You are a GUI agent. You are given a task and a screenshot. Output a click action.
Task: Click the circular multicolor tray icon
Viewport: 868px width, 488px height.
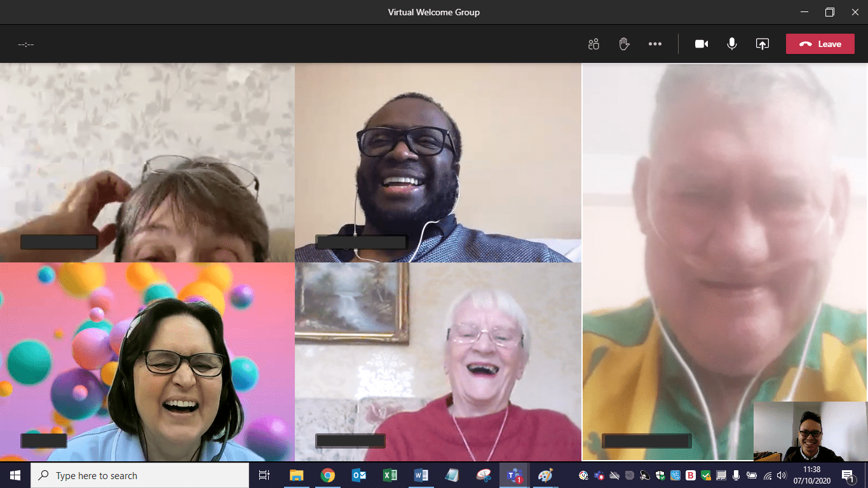point(583,475)
